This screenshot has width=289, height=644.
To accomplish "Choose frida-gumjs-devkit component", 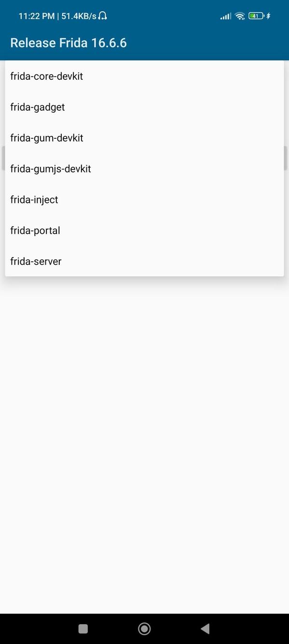I will coord(51,169).
